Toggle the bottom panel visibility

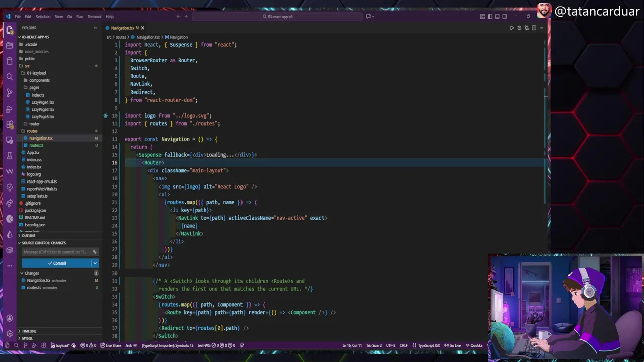(x=497, y=16)
